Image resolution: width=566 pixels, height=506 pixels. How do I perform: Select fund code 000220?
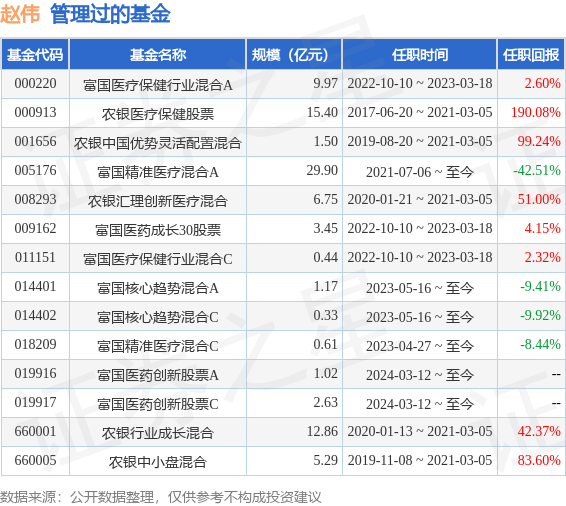point(35,83)
